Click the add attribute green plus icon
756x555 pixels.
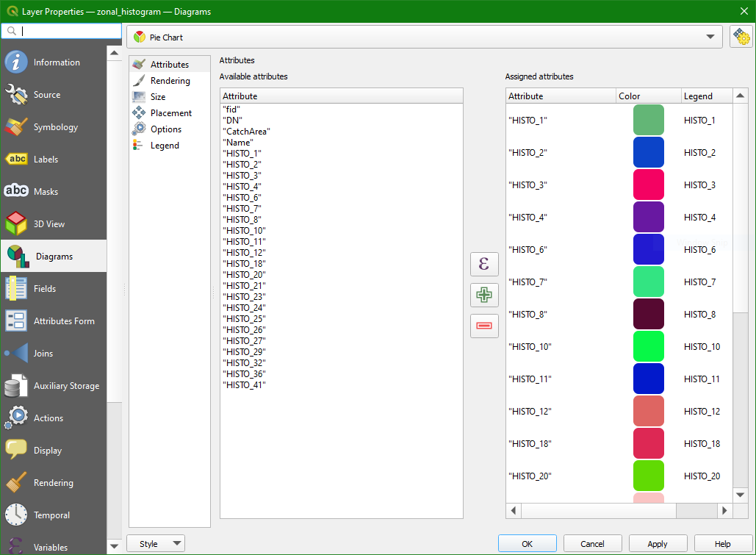[x=484, y=295]
